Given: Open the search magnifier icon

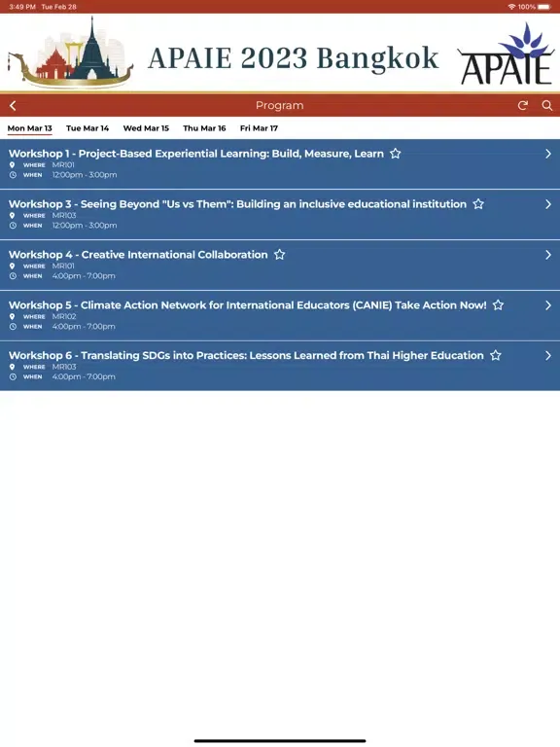Looking at the screenshot, I should point(547,106).
